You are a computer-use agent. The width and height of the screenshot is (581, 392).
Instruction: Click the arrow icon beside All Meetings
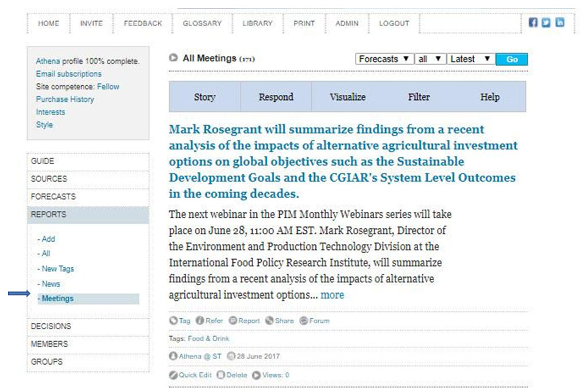[173, 58]
